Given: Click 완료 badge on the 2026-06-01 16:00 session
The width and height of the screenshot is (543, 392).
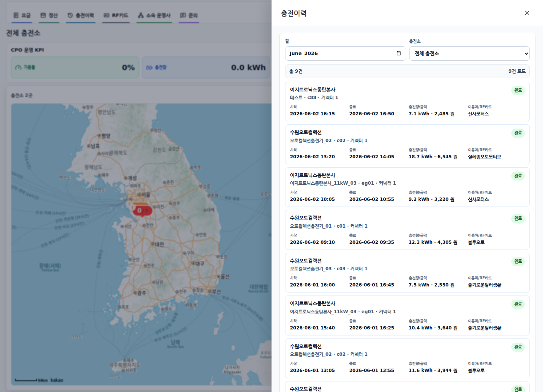Looking at the screenshot, I should [x=518, y=261].
